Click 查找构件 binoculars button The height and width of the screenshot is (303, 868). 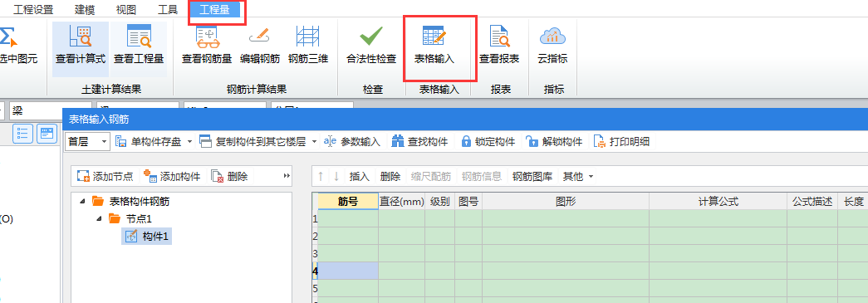419,142
